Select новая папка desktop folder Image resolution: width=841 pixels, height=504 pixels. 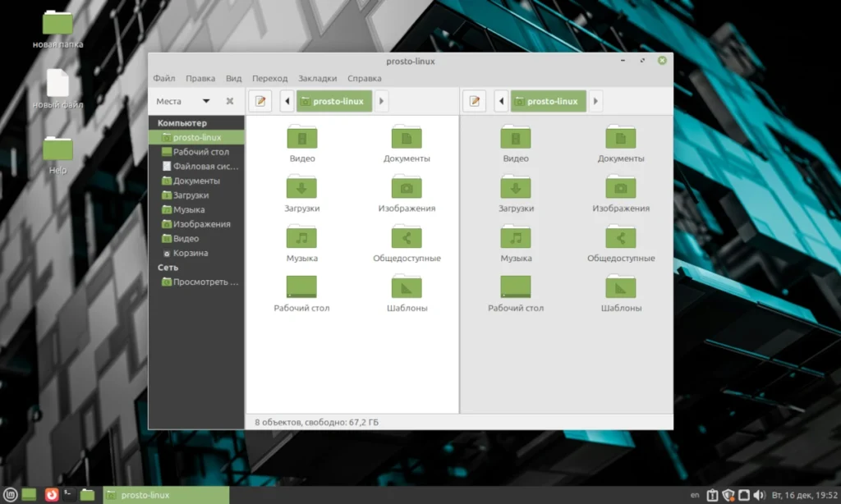pos(58,30)
